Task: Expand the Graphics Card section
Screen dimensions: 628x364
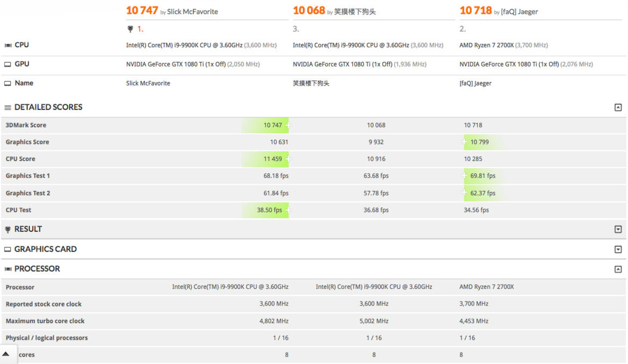Action: pyautogui.click(x=618, y=250)
